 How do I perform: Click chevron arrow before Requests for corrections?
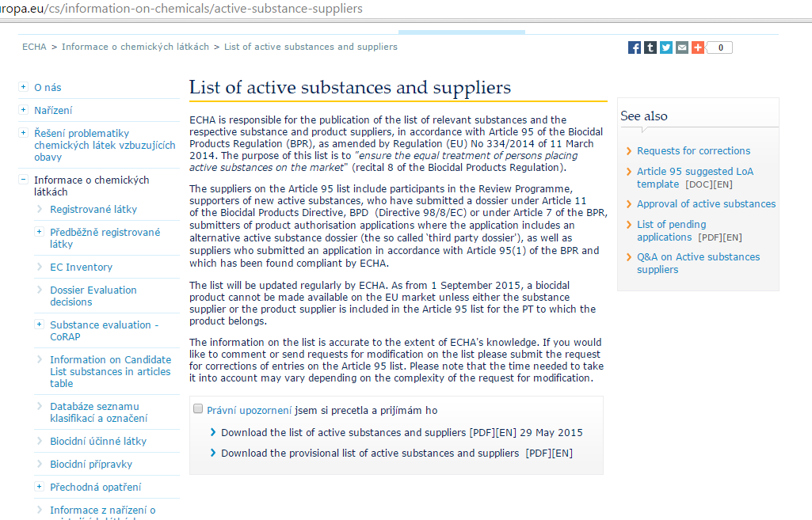tap(629, 151)
